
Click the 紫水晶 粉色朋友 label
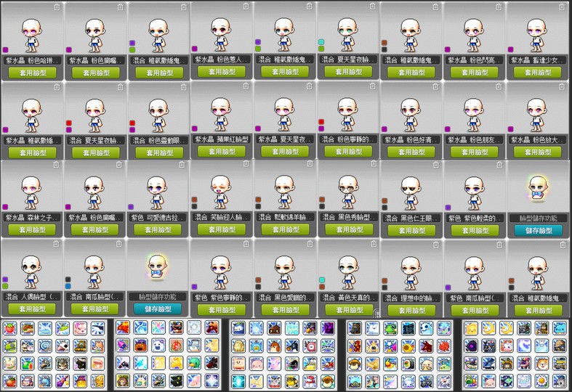[x=474, y=139]
